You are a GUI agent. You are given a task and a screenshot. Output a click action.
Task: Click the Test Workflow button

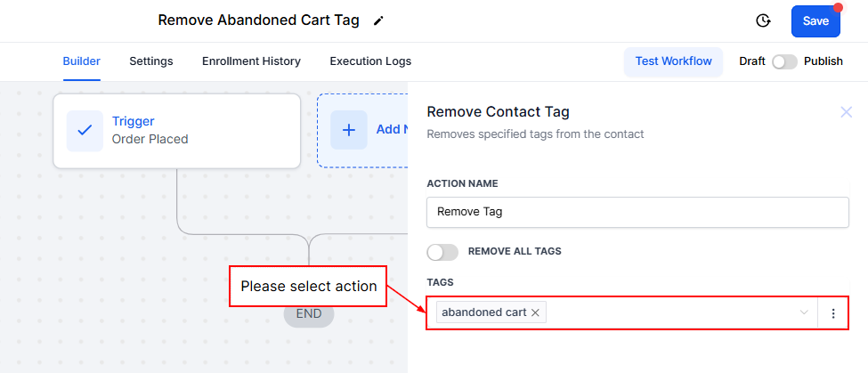673,61
